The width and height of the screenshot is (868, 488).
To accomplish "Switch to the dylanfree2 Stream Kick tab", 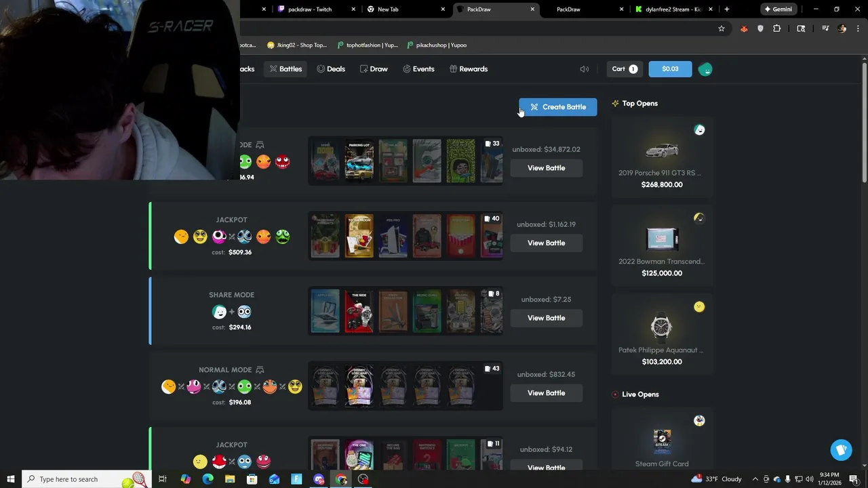I will coord(674,9).
